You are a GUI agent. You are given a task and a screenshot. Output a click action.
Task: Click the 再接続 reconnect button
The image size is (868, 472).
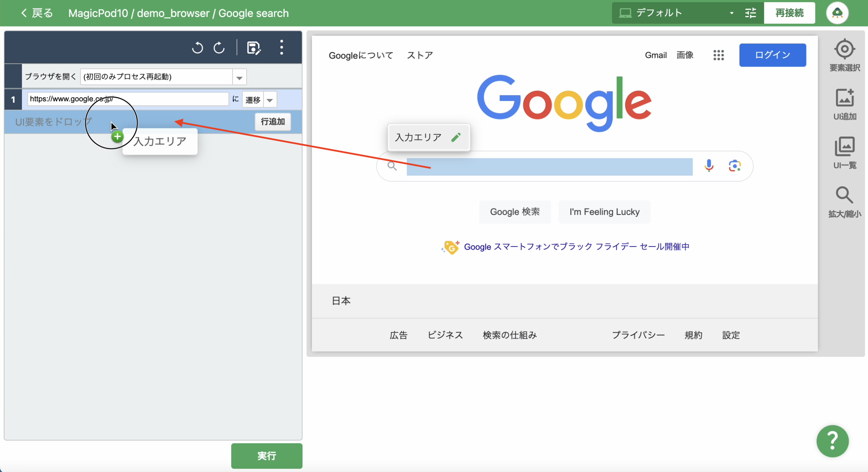point(789,13)
